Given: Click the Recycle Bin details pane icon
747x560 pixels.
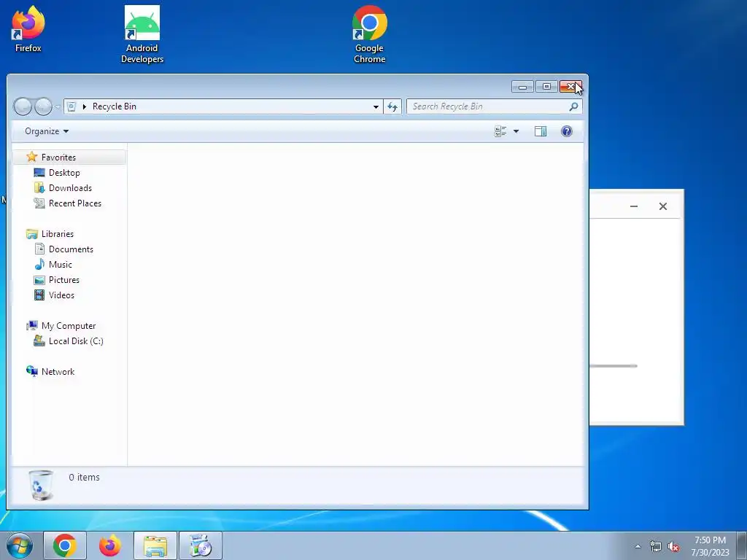Looking at the screenshot, I should [41, 485].
